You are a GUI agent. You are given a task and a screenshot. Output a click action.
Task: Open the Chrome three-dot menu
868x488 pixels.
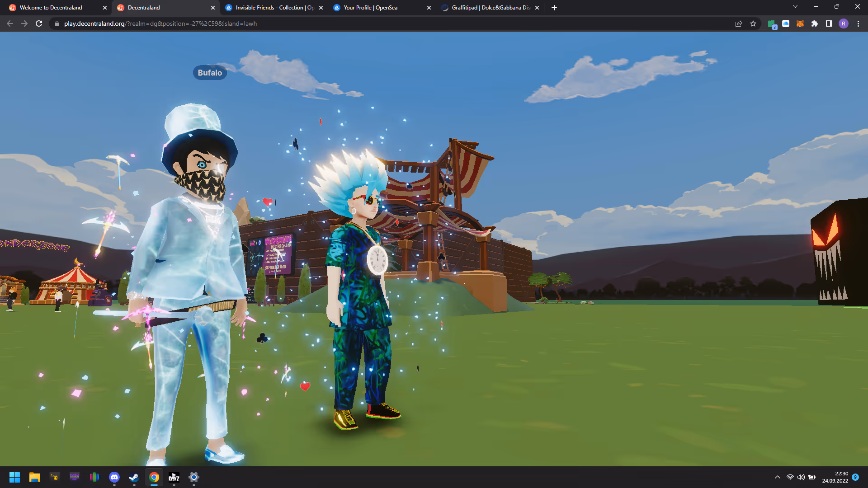click(x=858, y=23)
